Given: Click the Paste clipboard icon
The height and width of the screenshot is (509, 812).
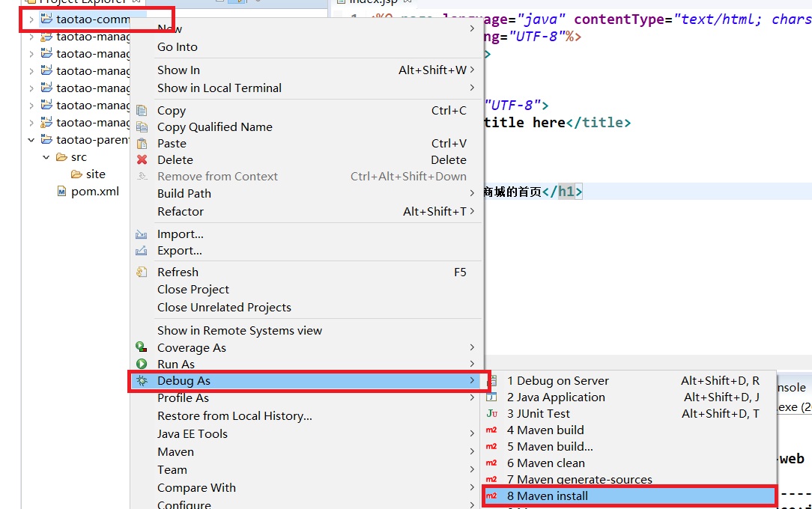Looking at the screenshot, I should click(x=142, y=143).
